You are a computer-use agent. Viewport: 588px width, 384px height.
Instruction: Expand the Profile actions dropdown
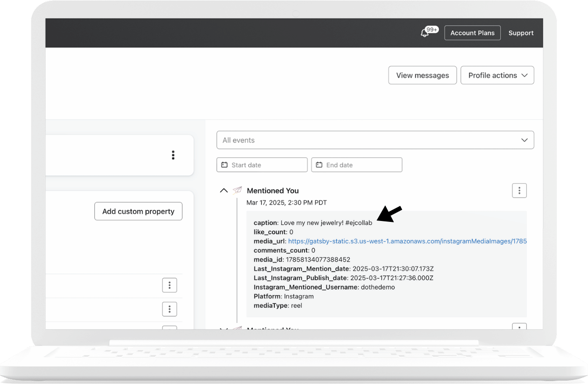(x=497, y=75)
